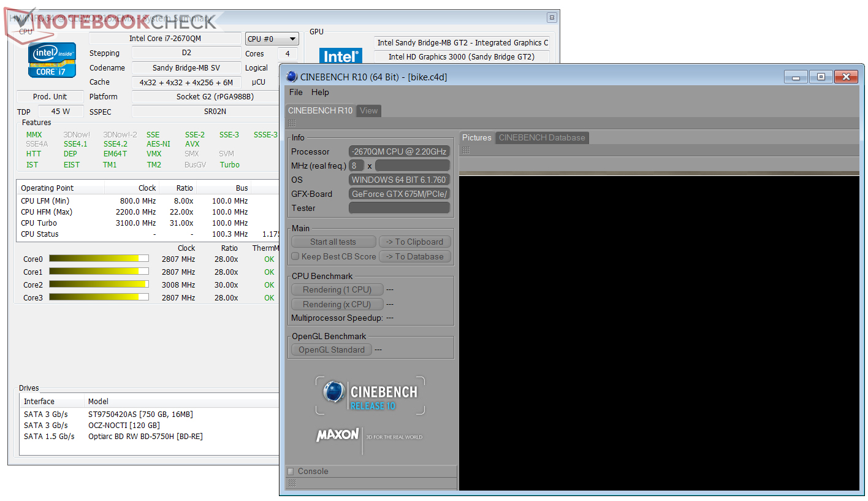Select the CPU Turbo row
The image size is (868, 501).
148,223
